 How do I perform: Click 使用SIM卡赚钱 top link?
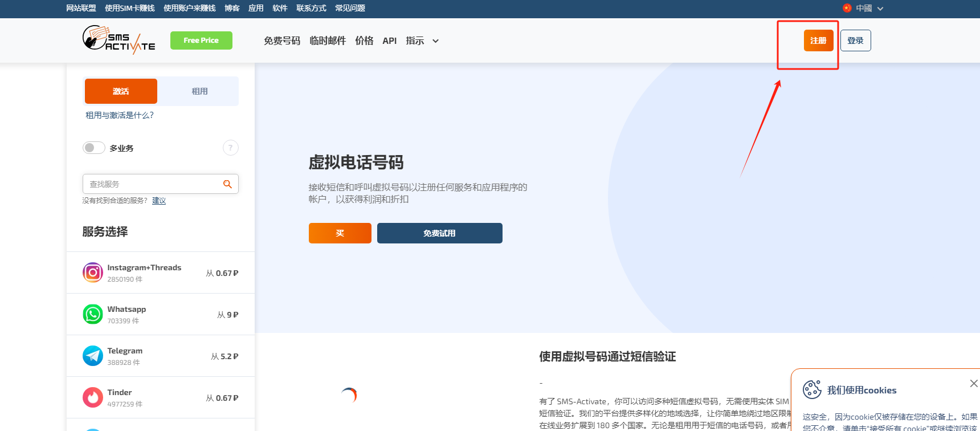click(x=130, y=8)
